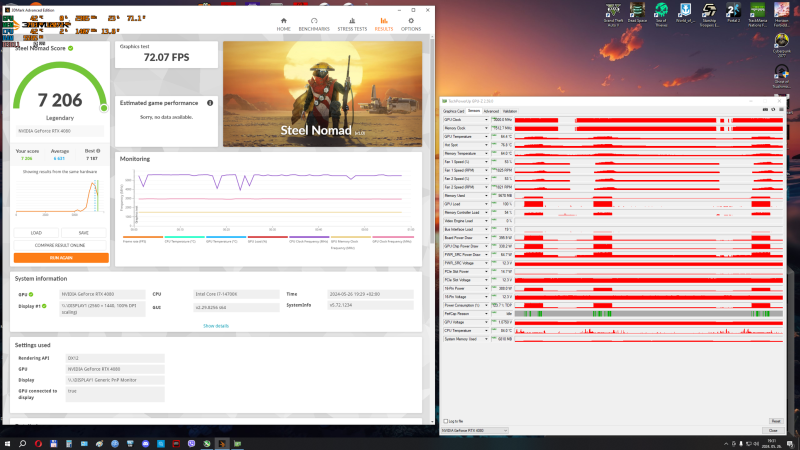
Task: Click the info icon beside Estimated game performance
Action: [x=210, y=103]
